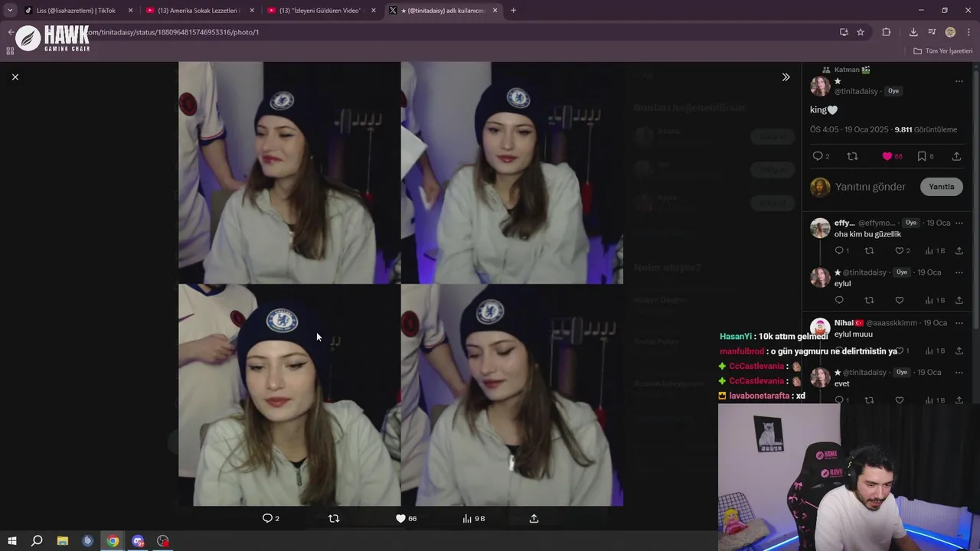Repost the 'eylul' comment
Image resolution: width=980 pixels, height=551 pixels.
869,300
